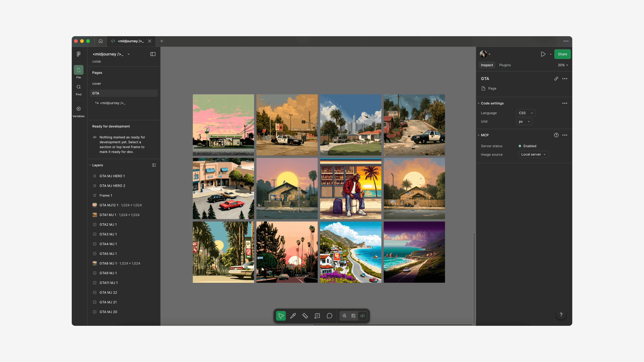Open MCP help question-mark icon
Viewport: 644px width, 362px height.
point(556,135)
